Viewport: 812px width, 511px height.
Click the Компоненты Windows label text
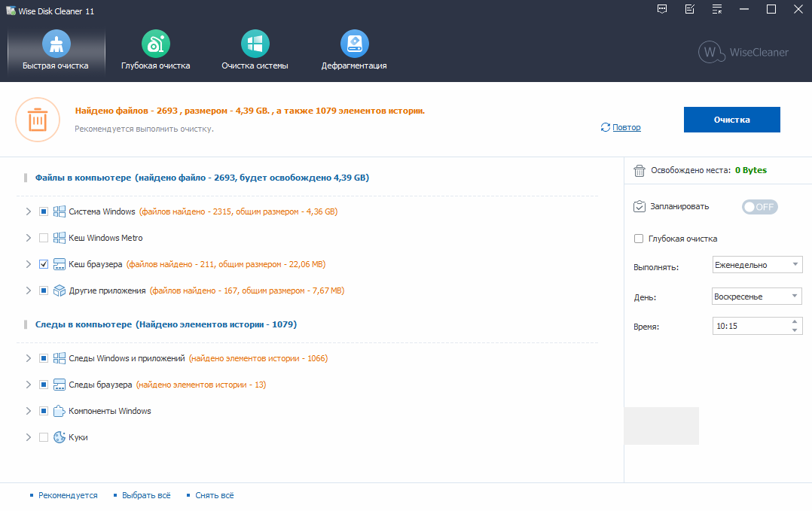(x=110, y=411)
